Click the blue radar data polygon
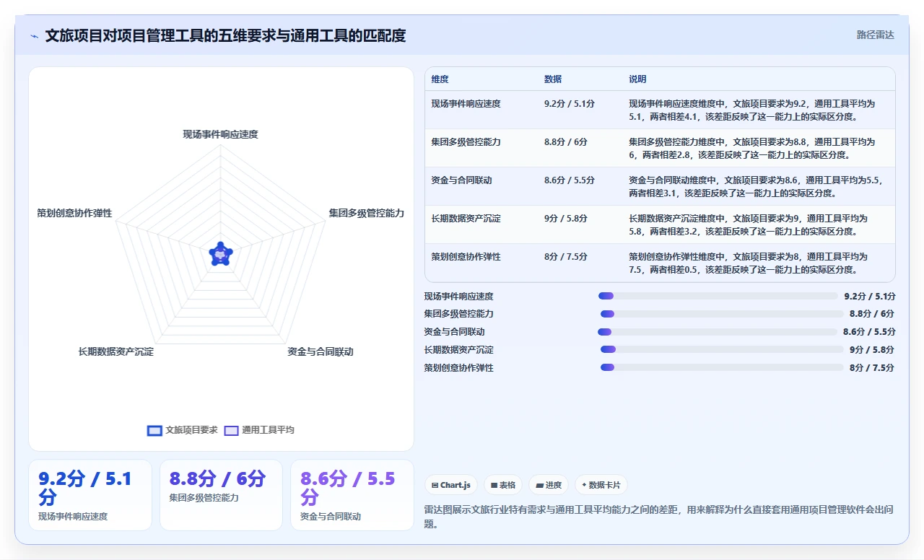 pos(220,254)
